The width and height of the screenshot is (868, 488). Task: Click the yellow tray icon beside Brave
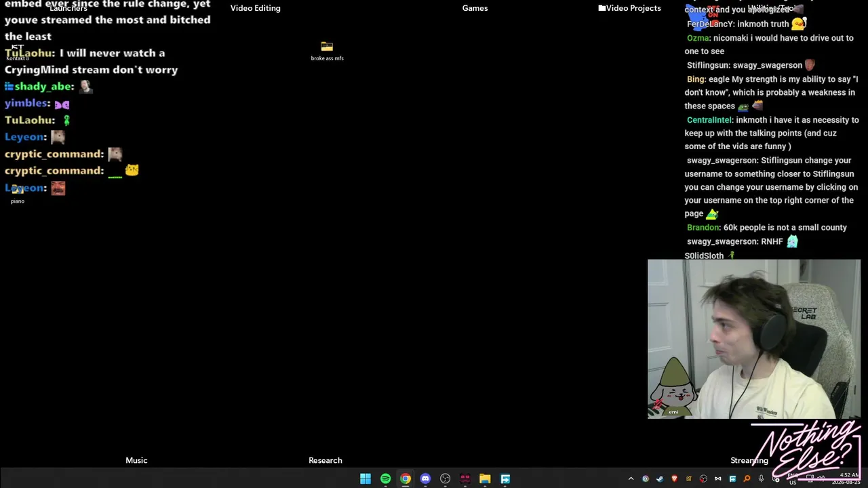[689, 479]
